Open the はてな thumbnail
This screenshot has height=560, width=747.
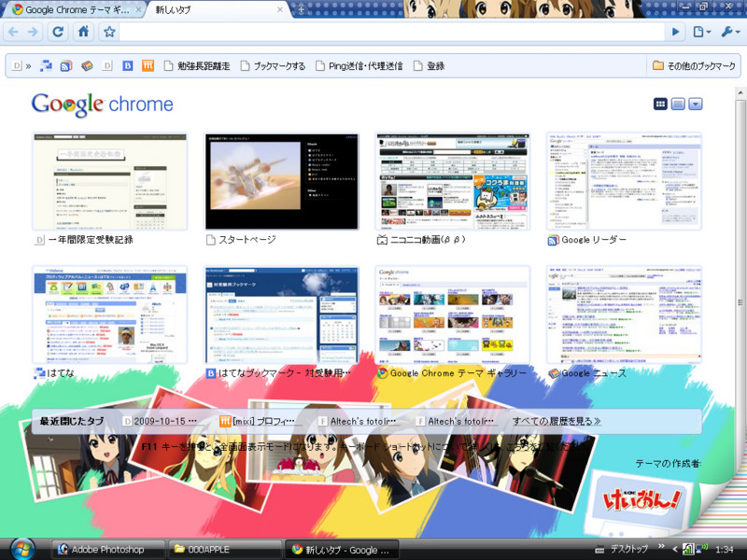click(109, 315)
